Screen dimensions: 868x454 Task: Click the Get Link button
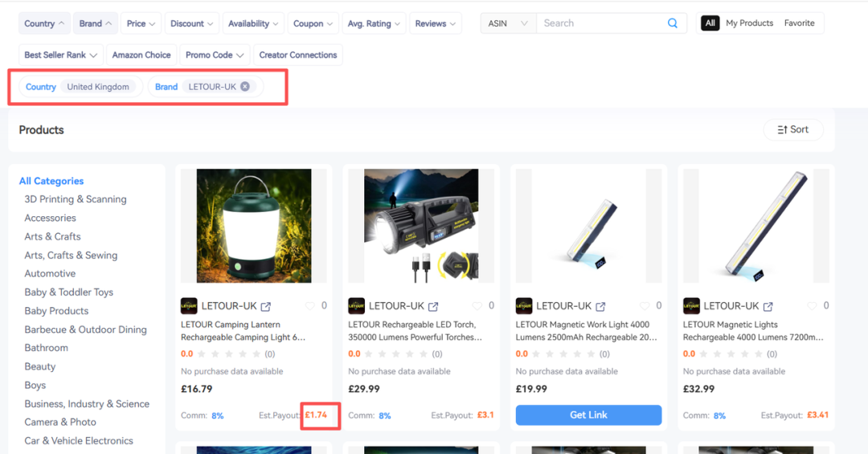click(x=588, y=415)
